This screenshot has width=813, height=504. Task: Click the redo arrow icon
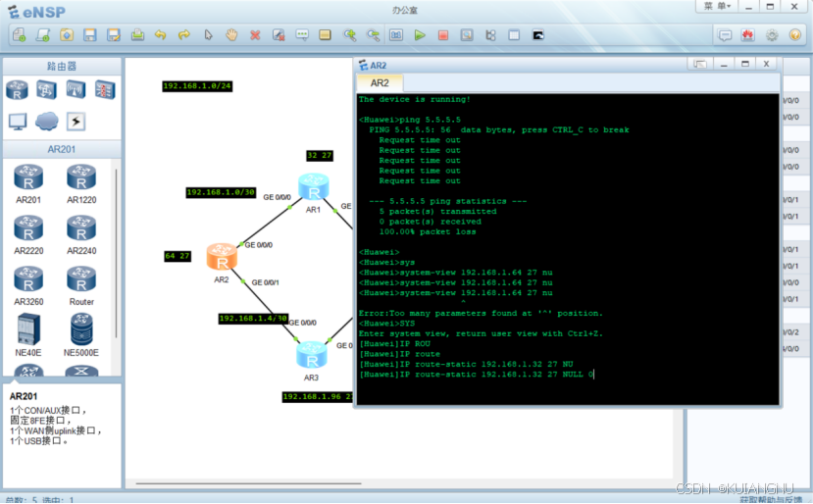184,34
